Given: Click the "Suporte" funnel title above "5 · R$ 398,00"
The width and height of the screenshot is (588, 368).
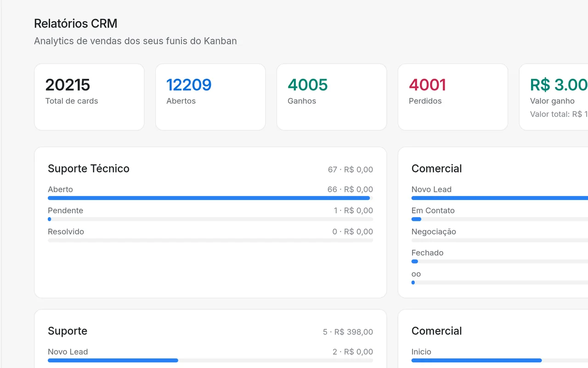Looking at the screenshot, I should tap(68, 331).
